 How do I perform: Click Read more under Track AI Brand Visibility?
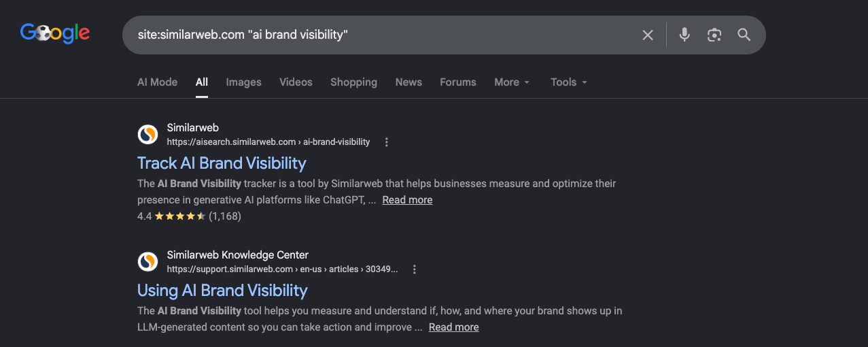point(407,200)
